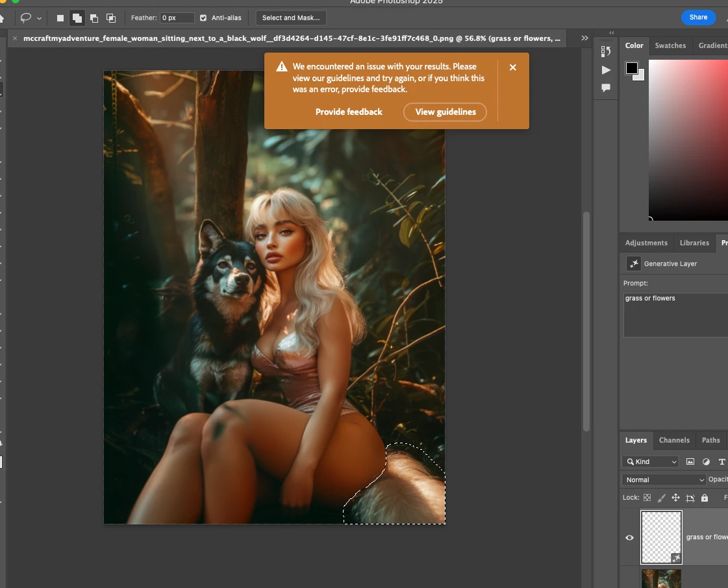This screenshot has width=728, height=588.
Task: Switch to the Swatches tab
Action: point(670,45)
